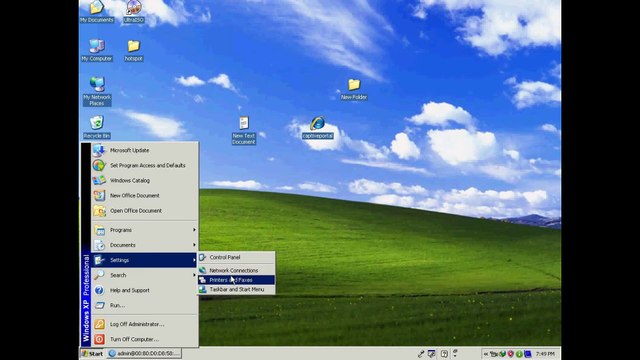Open Programs in the Start menu
Viewport: 640px width, 360px height.
pos(144,230)
